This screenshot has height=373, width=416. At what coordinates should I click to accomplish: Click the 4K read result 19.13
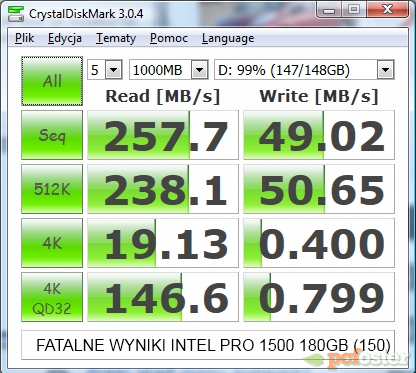click(163, 243)
